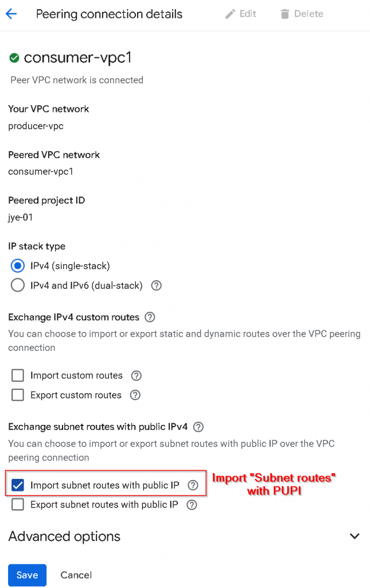
Task: Select IPv4 (single-stack) radio button
Action: [x=18, y=266]
